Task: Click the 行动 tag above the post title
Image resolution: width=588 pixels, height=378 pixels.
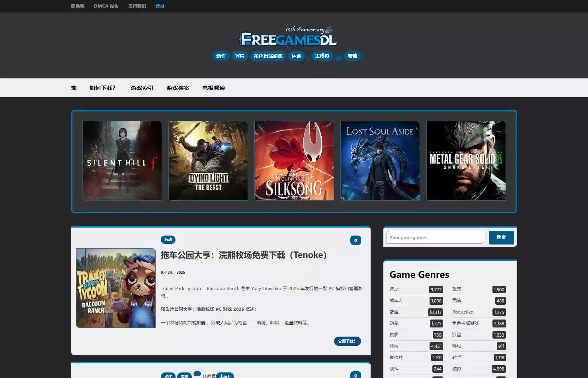Action: tap(168, 240)
